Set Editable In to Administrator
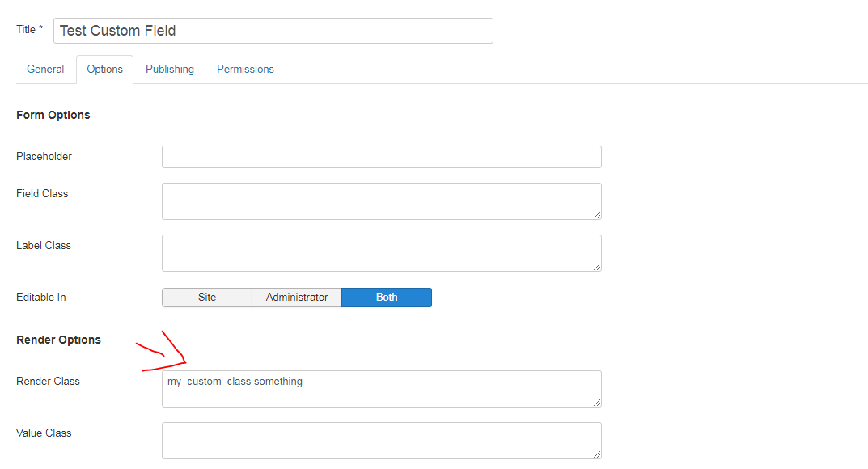Viewport: 868px width, 469px height. tap(297, 298)
